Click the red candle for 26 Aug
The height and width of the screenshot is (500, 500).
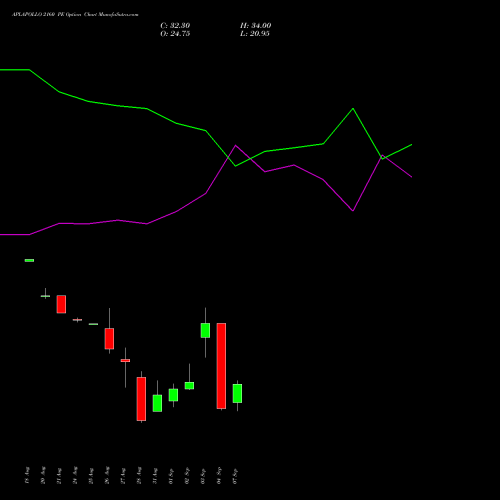109,339
